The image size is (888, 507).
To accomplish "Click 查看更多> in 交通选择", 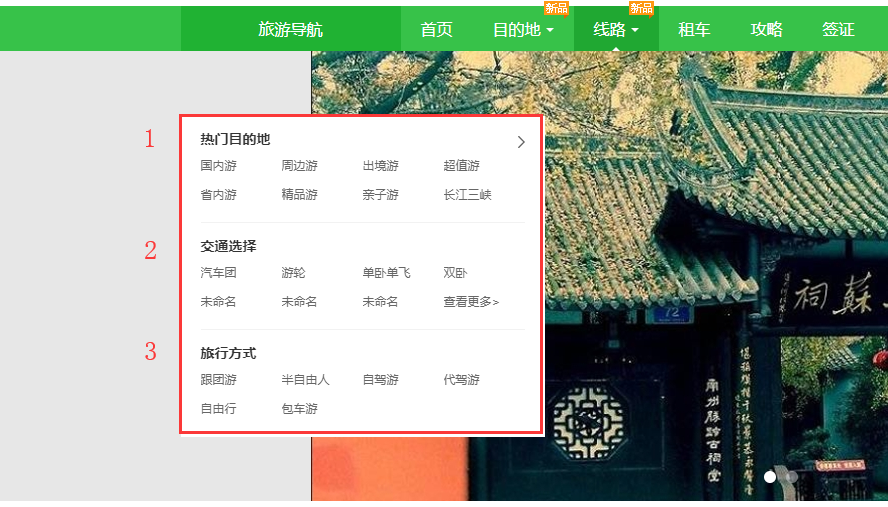I will pyautogui.click(x=471, y=302).
